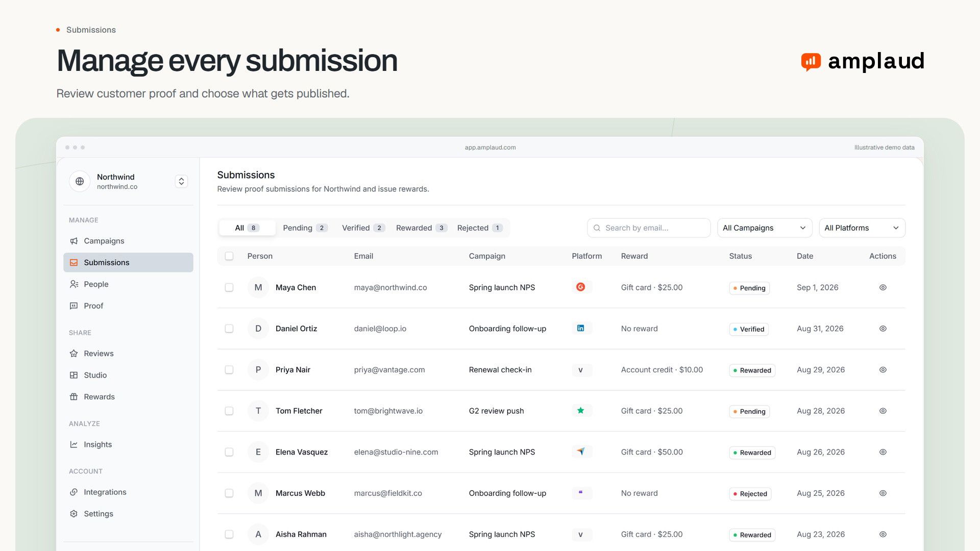
Task: Click the app.amplaud.com address bar
Action: click(490, 147)
